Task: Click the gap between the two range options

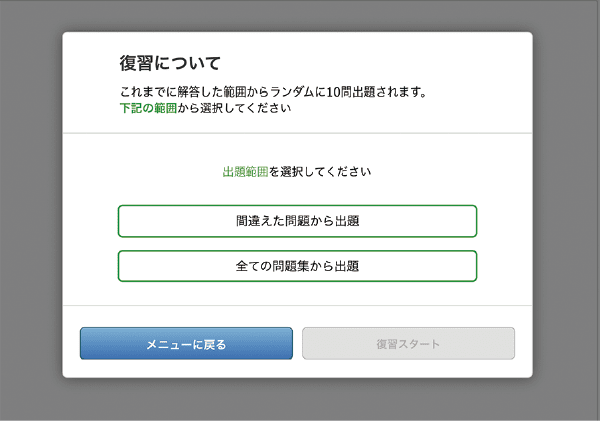Action: click(297, 244)
